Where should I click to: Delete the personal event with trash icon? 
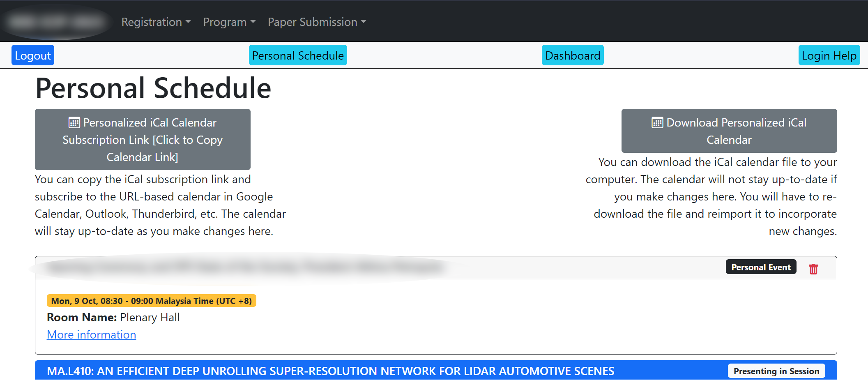pos(813,269)
